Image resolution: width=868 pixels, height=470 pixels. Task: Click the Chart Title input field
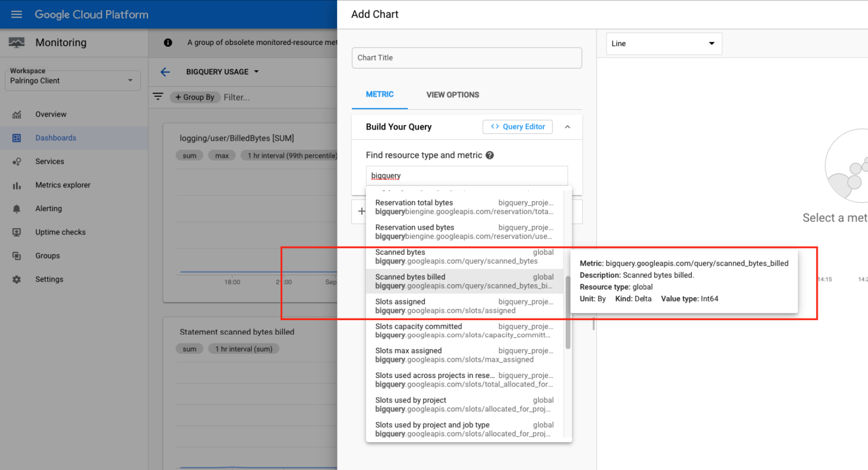[x=467, y=58]
